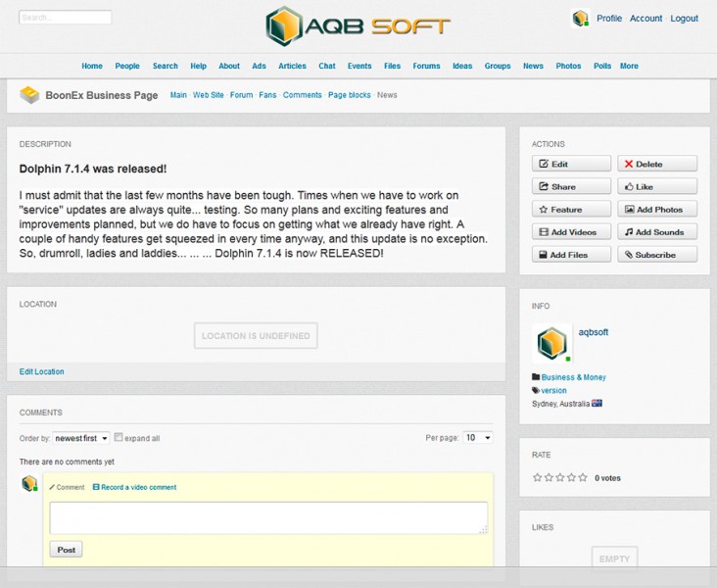The width and height of the screenshot is (717, 588).
Task: Switch to the Comments submenu tab
Action: 303,95
